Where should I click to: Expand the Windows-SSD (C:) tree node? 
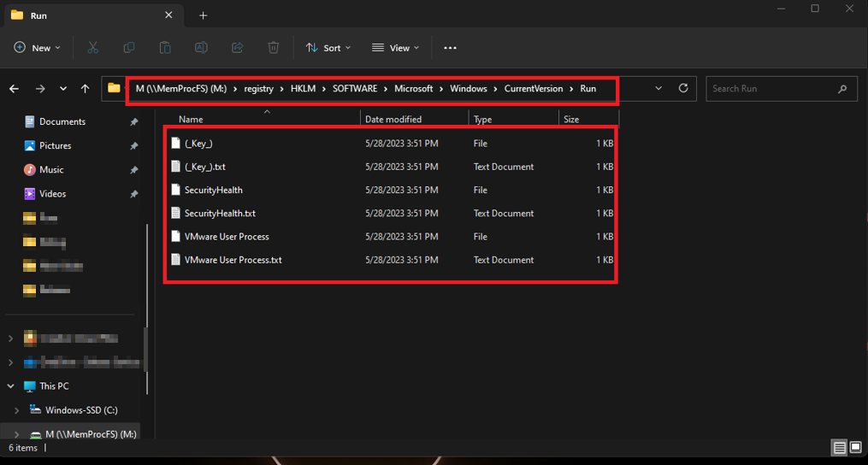point(17,410)
